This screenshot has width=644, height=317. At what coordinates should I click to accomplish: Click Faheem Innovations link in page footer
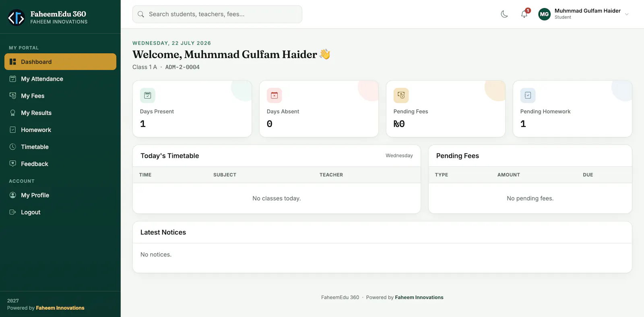point(419,297)
